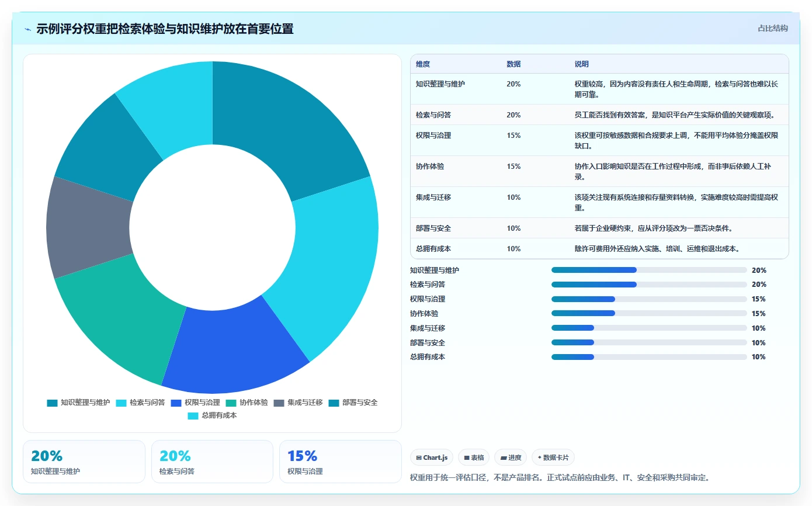Click the 15% value in the table's 协作体验 row

[513, 166]
